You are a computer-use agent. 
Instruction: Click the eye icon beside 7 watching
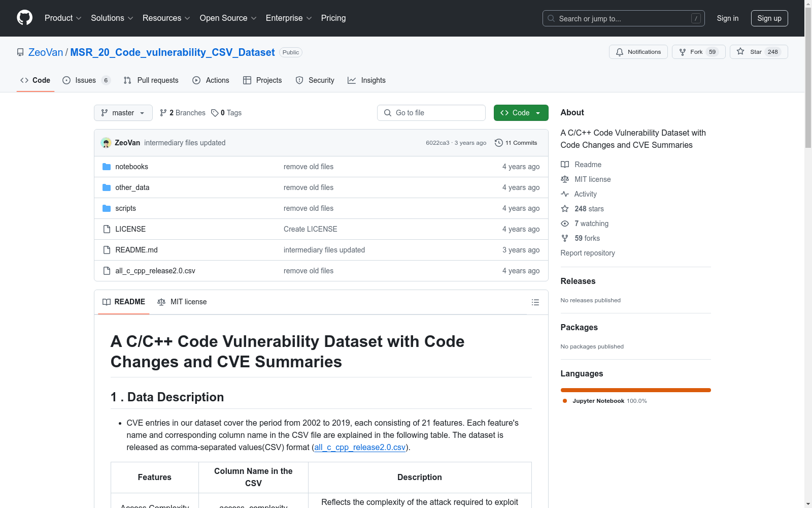tap(565, 224)
